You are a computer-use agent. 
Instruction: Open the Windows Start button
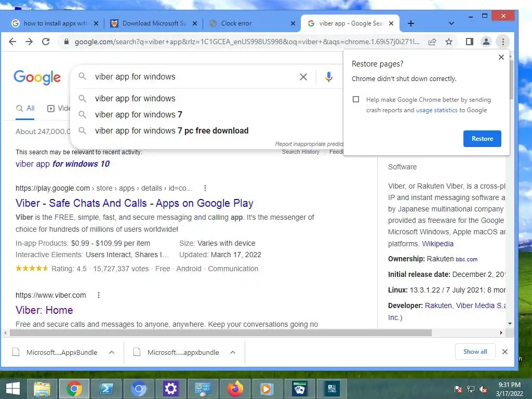(x=13, y=389)
